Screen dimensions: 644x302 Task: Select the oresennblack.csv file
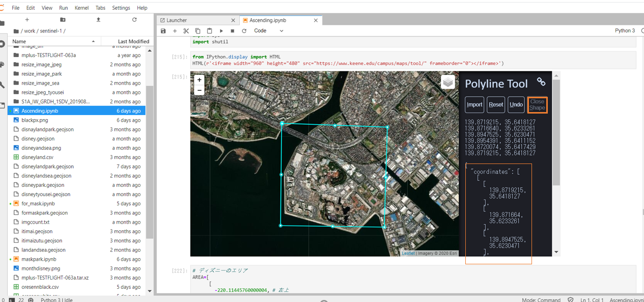pyautogui.click(x=76, y=287)
